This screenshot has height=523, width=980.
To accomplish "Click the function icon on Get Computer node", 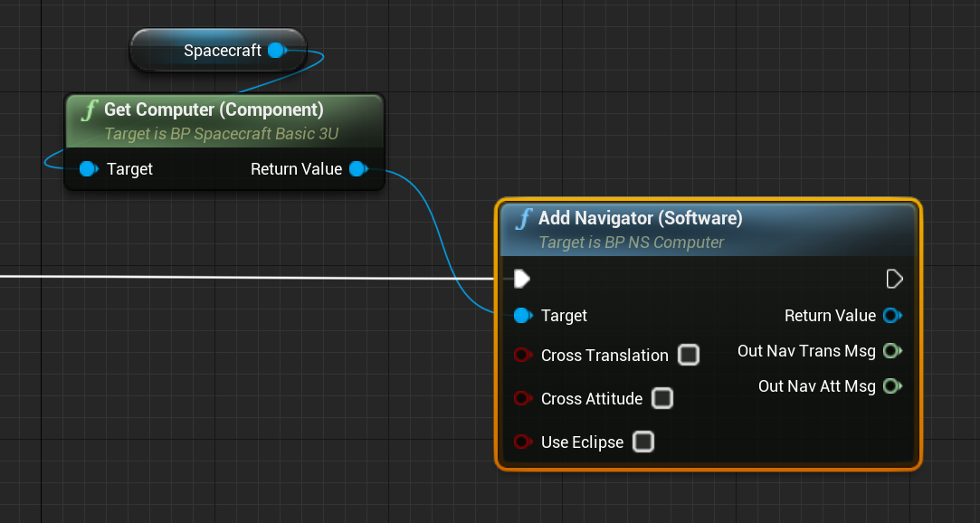I will click(x=89, y=110).
